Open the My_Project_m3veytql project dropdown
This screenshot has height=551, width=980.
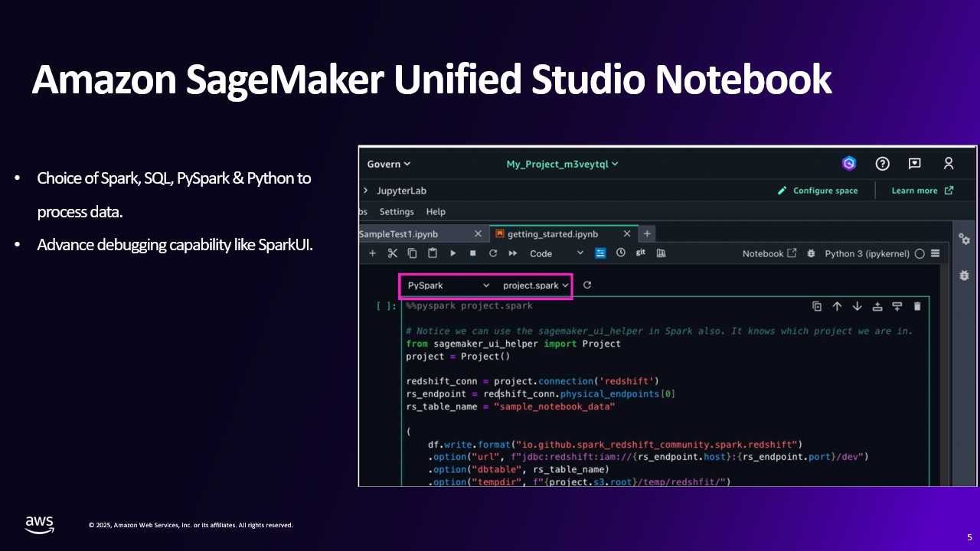(x=563, y=164)
